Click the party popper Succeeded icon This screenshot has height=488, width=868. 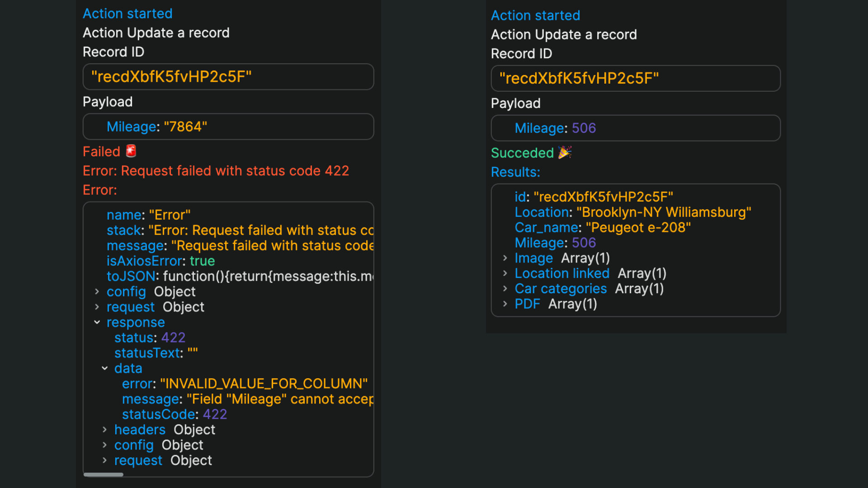coord(565,153)
